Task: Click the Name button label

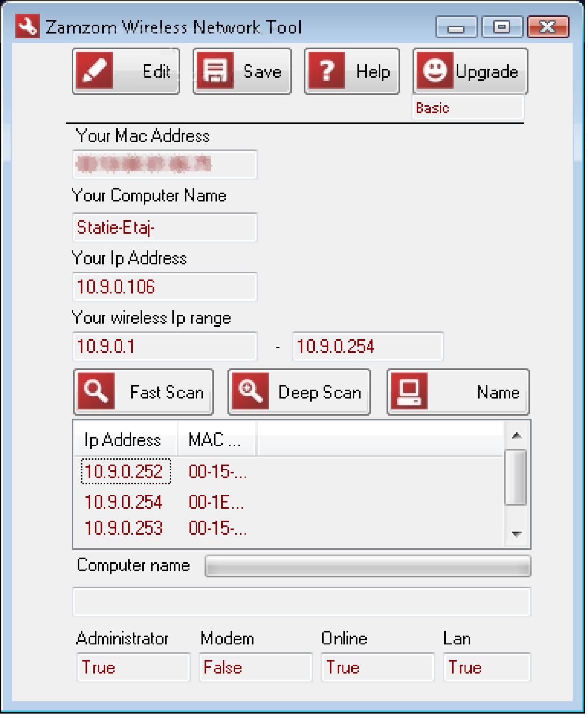Action: tap(498, 392)
